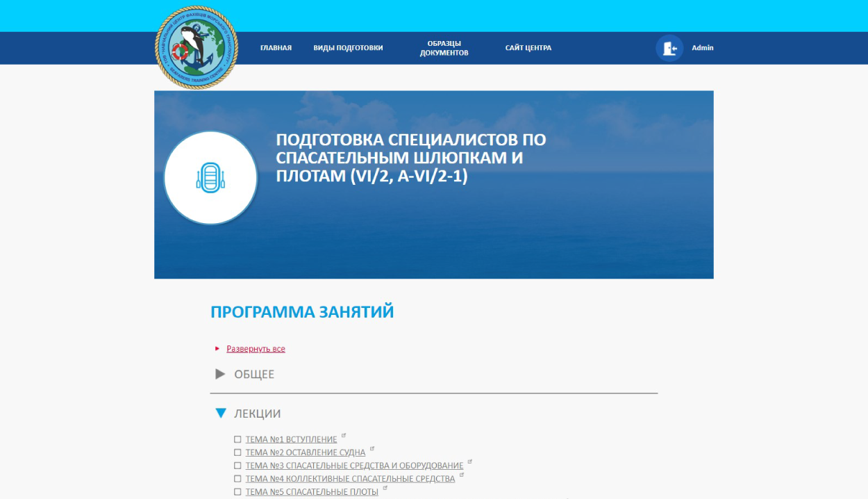This screenshot has height=499, width=868.
Task: Open Тема №4 Коллективные спасательные средства link
Action: (x=350, y=479)
